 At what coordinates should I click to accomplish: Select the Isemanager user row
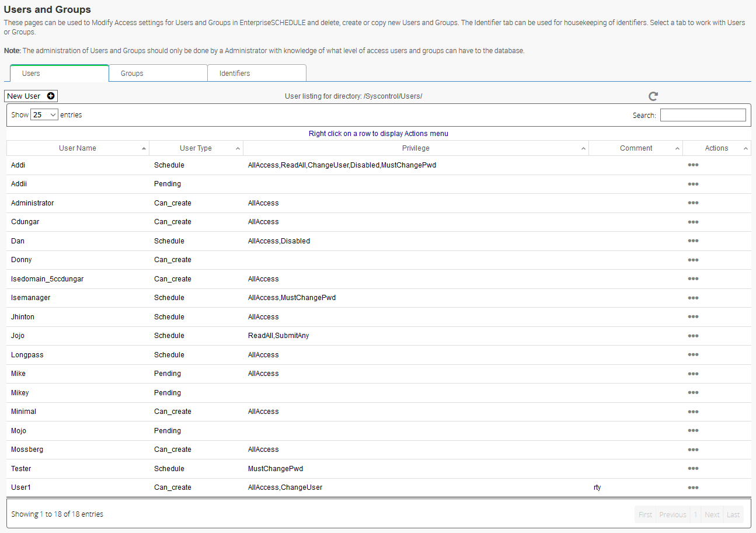point(31,298)
